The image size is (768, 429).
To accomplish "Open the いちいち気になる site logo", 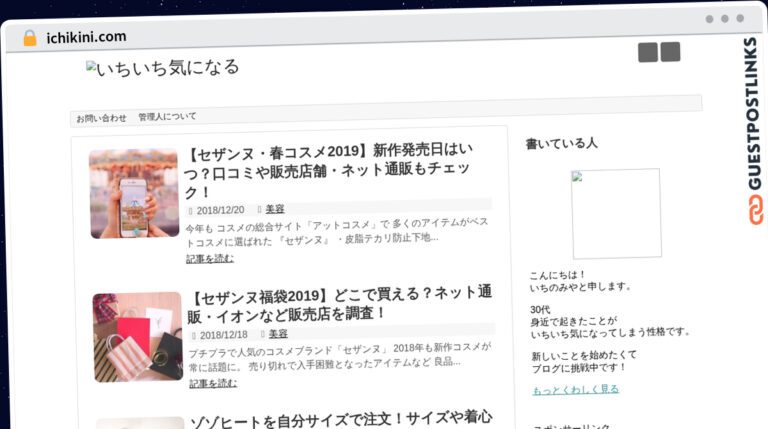I will (163, 68).
